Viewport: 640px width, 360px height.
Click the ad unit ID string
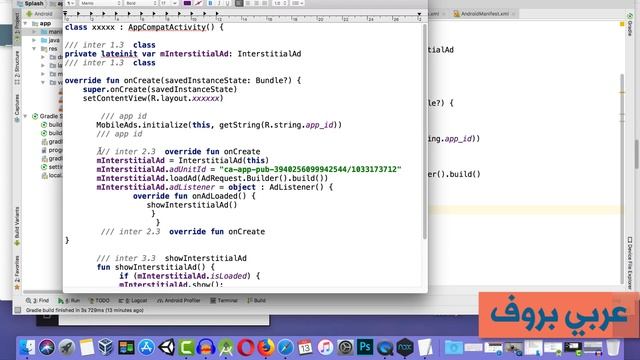310,169
